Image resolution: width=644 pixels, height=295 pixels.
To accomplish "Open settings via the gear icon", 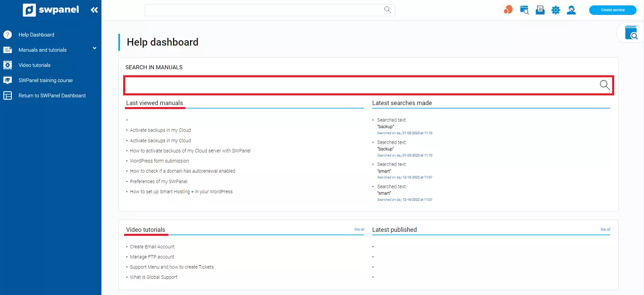I will pos(556,10).
